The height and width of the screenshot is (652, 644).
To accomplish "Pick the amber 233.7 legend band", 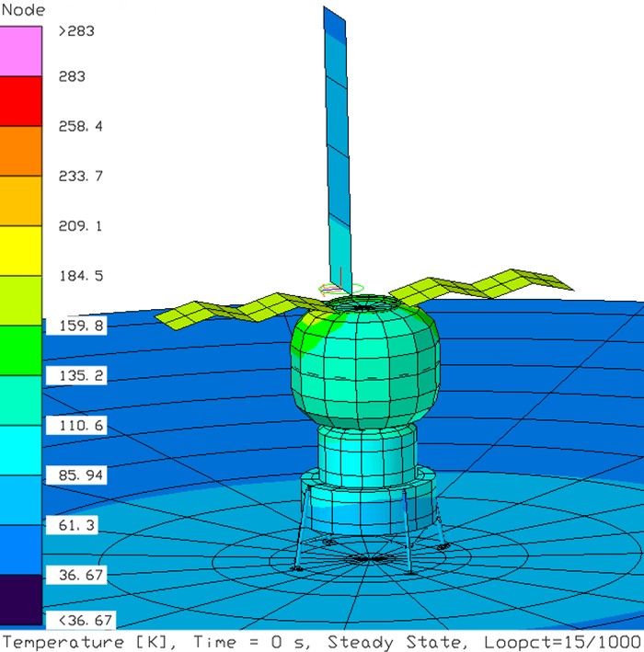I will 21,200.
